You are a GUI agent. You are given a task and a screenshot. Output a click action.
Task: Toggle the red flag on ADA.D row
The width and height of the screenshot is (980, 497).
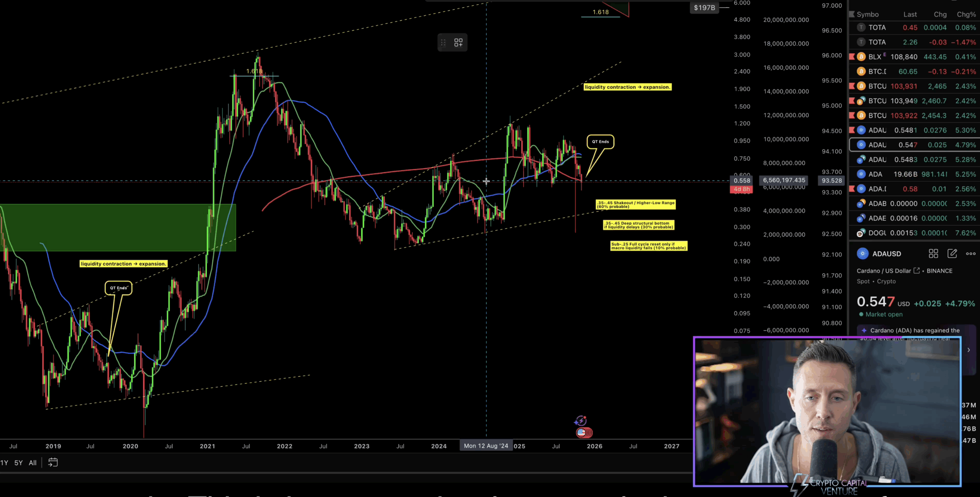(852, 189)
